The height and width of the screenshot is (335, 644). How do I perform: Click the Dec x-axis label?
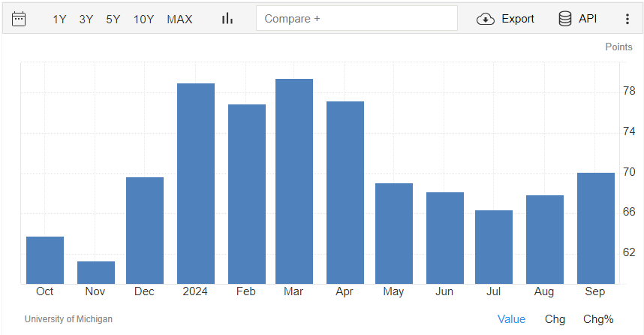144,291
